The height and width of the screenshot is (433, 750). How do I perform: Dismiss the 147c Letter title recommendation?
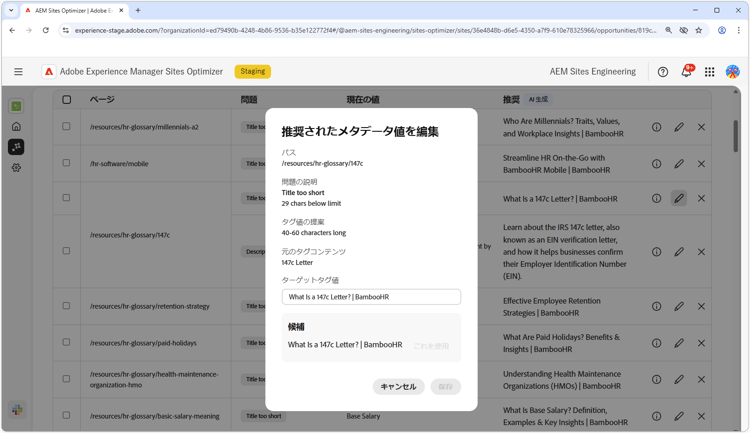(701, 198)
